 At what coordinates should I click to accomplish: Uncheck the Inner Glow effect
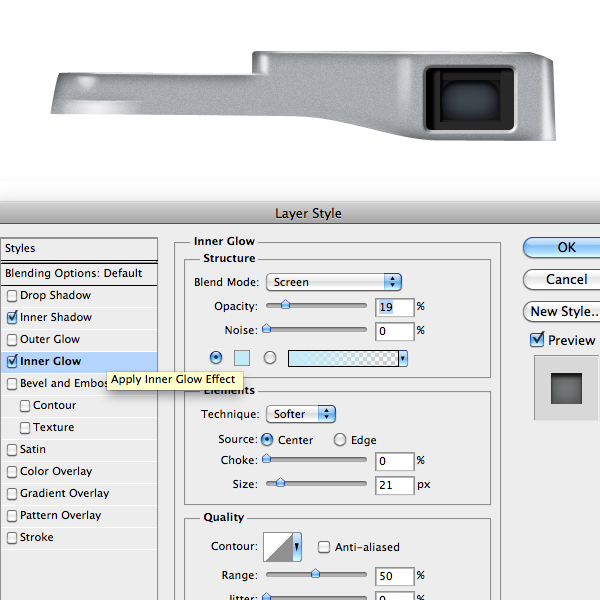(12, 361)
